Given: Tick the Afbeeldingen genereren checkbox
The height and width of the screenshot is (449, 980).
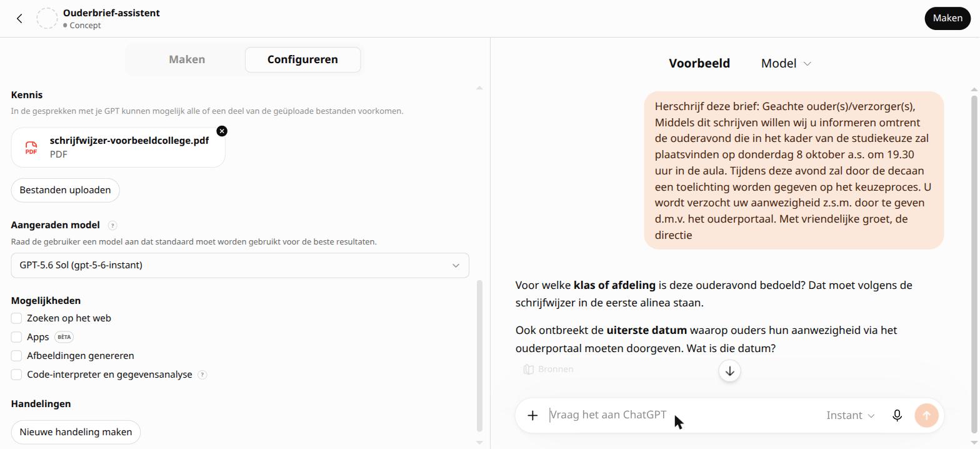Looking at the screenshot, I should tap(16, 356).
